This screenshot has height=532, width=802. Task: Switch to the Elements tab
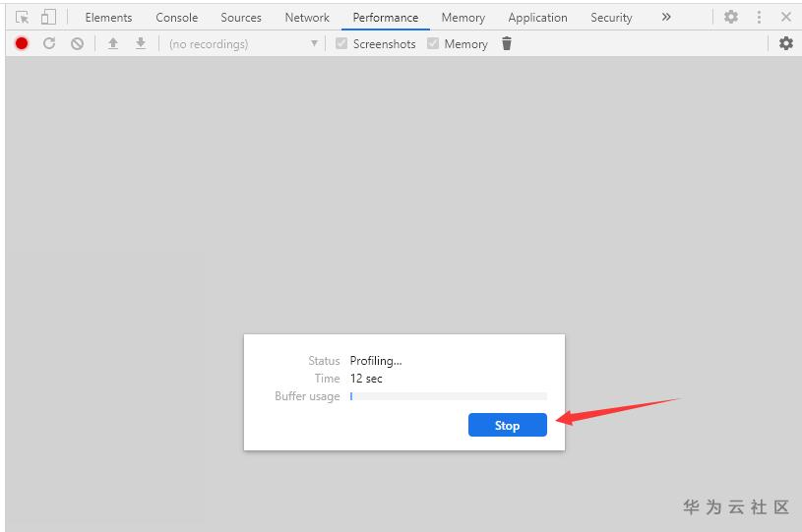pos(108,18)
